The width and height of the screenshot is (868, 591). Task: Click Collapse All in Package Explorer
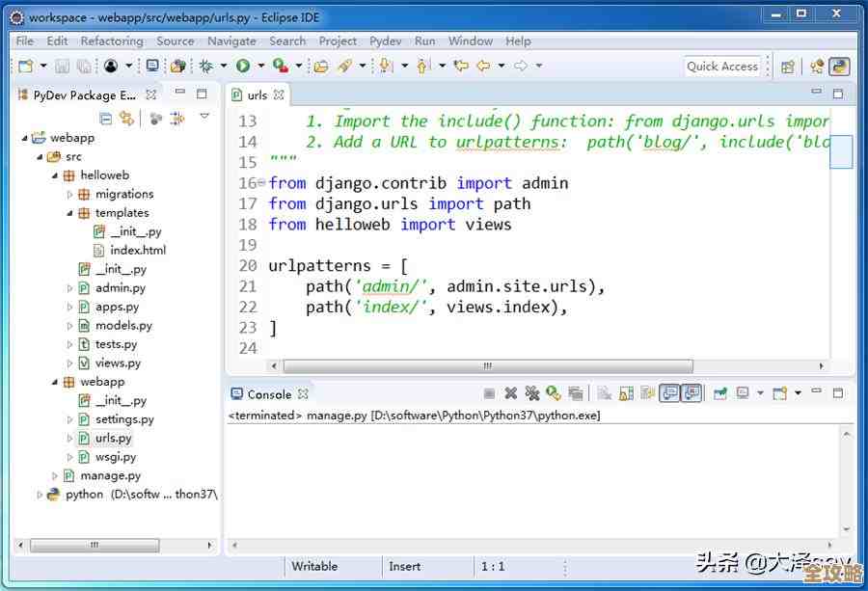[x=106, y=118]
